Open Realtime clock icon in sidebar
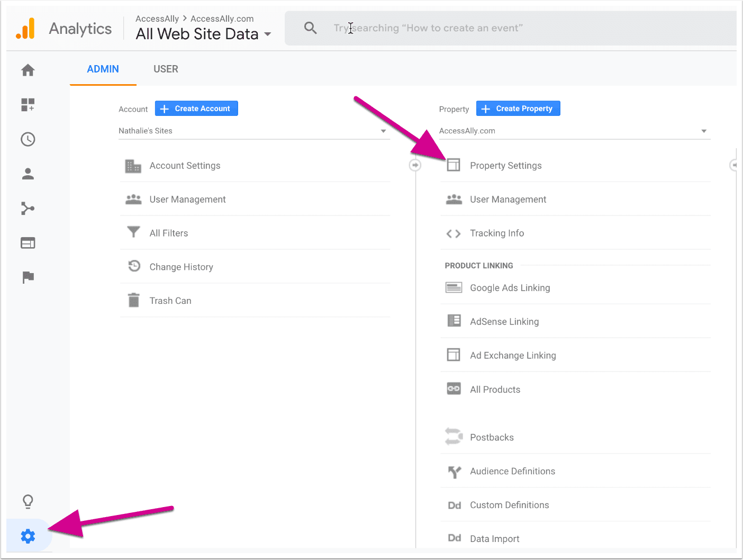The height and width of the screenshot is (560, 743). pos(28,139)
